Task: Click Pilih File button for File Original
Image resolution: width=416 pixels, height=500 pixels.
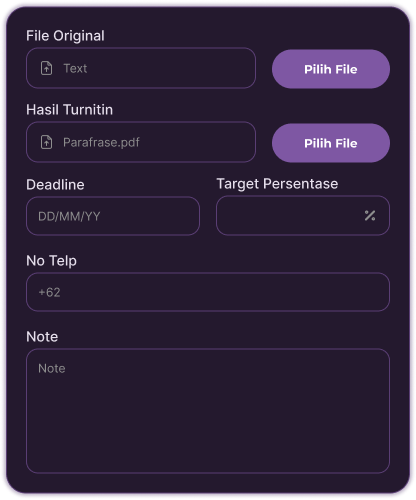Action: [331, 69]
